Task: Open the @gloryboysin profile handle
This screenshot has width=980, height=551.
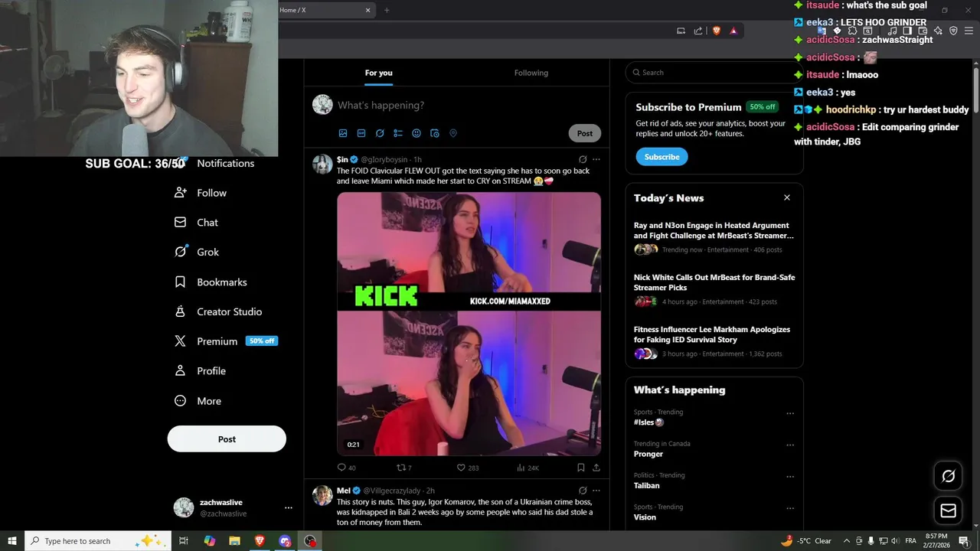Action: [384, 159]
